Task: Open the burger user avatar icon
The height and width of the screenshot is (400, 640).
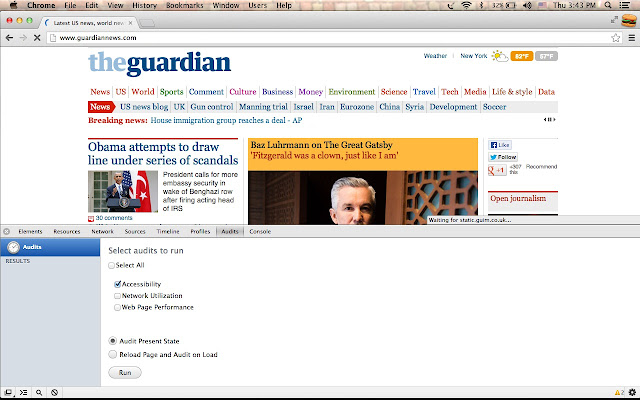Action: tap(629, 20)
